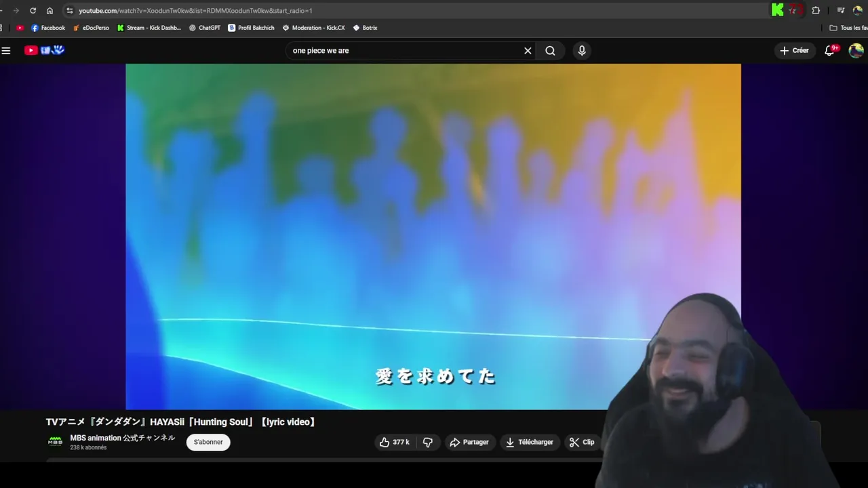Open the red YouTube bookmark icon
Image resolution: width=868 pixels, height=488 pixels.
pos(20,28)
